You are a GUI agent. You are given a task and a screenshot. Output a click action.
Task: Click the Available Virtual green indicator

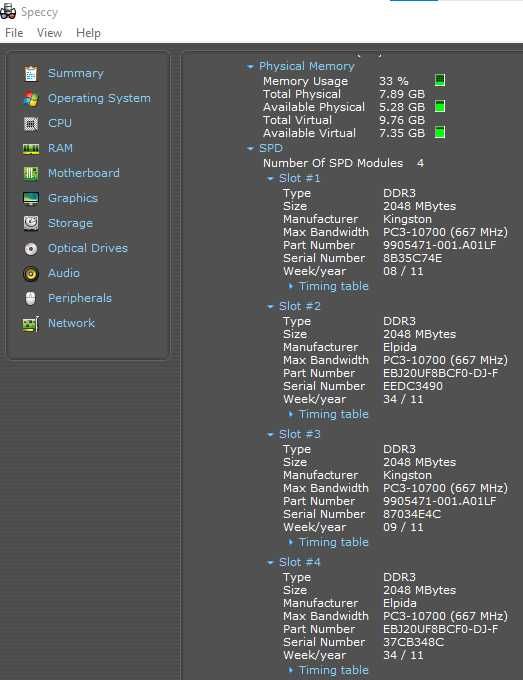440,132
